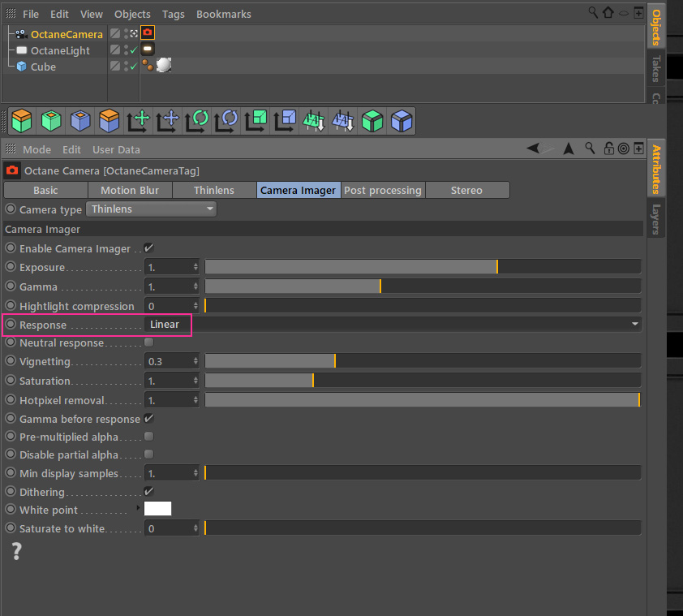
Task: Toggle the layer square on OctaneCamera row
Action: (x=115, y=33)
